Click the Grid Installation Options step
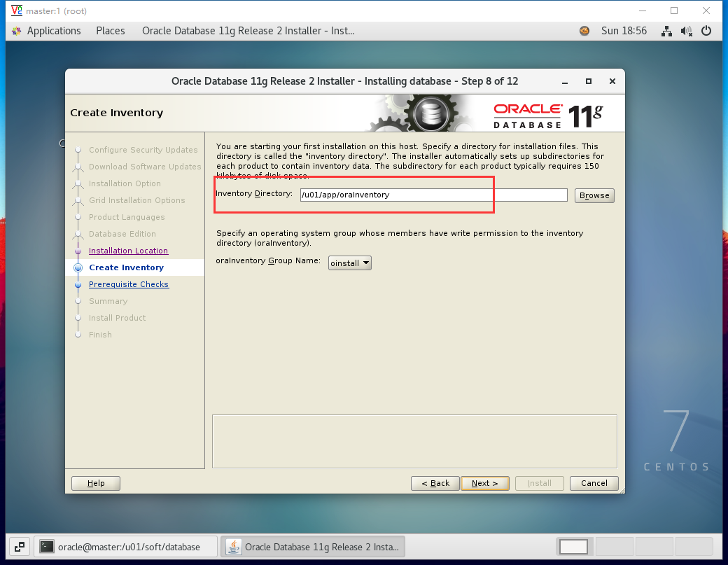The image size is (728, 565). click(137, 200)
